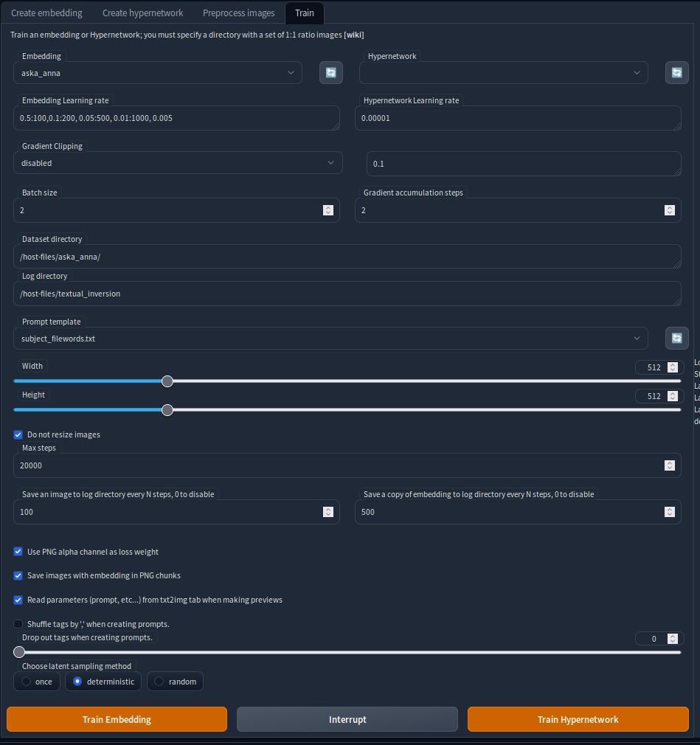Toggle Save images with embedding in PNG chunks
The height and width of the screenshot is (745, 700).
[18, 575]
